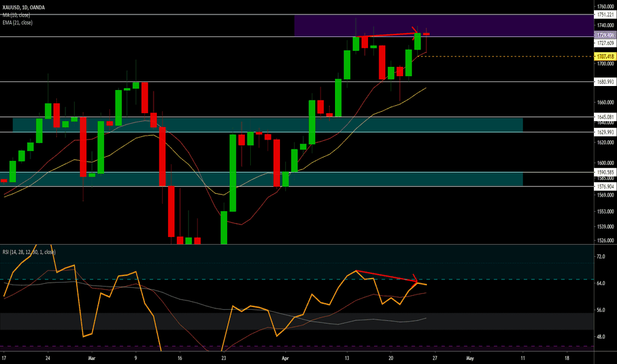The width and height of the screenshot is (617, 364).
Task: Select the 1569.000 price axis label
Action: point(605,195)
